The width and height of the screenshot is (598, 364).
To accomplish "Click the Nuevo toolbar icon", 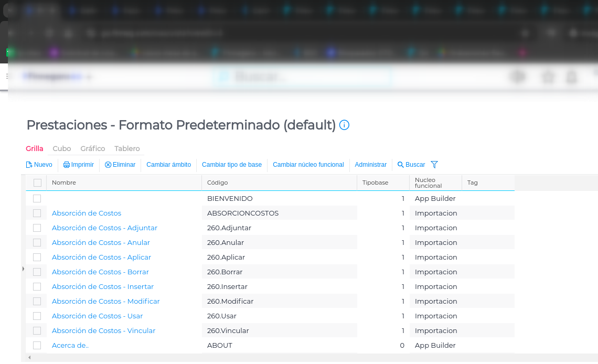I will (29, 165).
